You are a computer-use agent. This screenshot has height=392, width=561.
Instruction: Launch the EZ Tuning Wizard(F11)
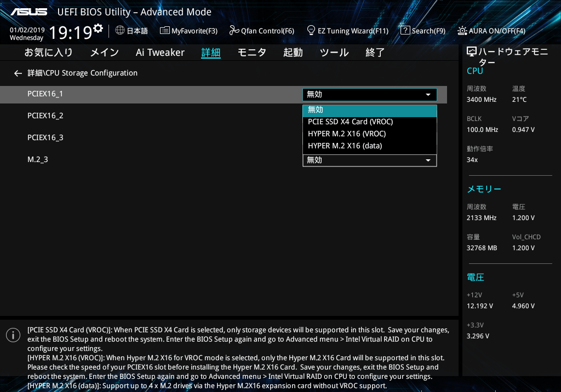point(347,31)
